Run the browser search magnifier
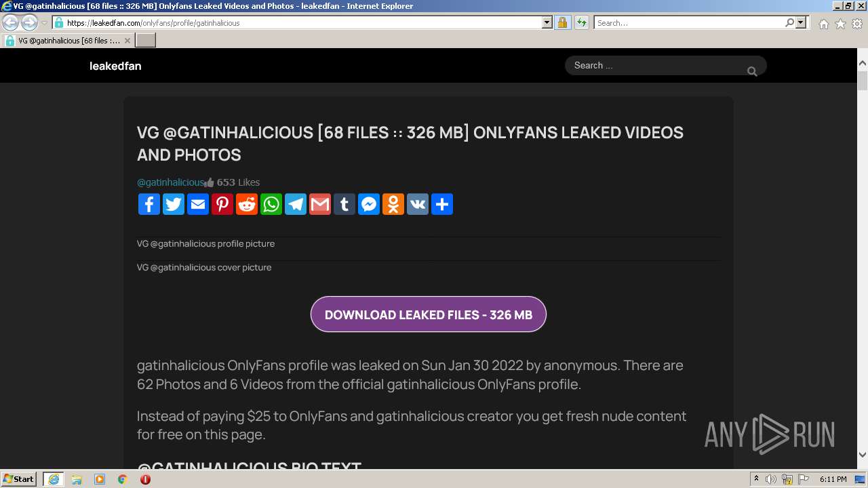The height and width of the screenshot is (488, 868). [789, 23]
